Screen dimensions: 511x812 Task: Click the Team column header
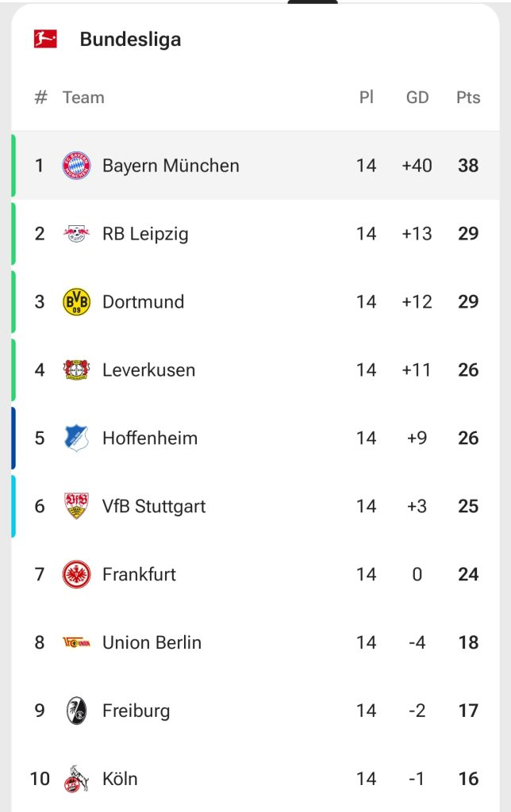[83, 98]
